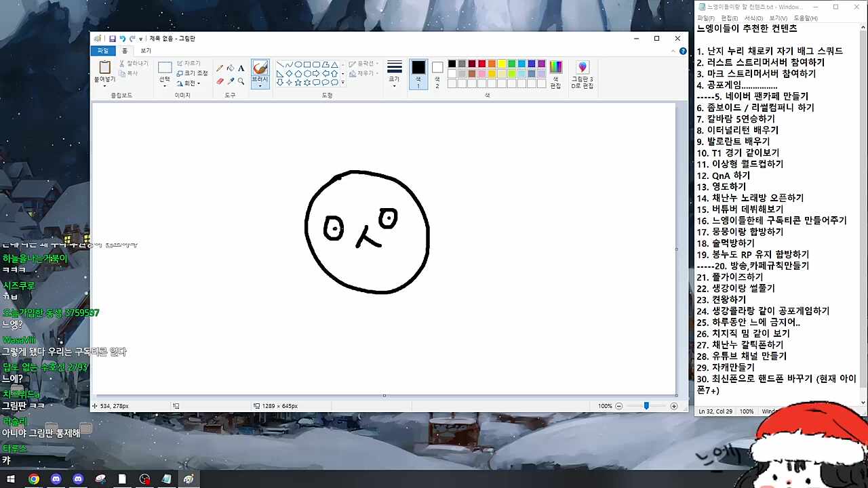The image size is (868, 488).
Task: Open the 파일 tab in Paint
Action: pyautogui.click(x=102, y=51)
